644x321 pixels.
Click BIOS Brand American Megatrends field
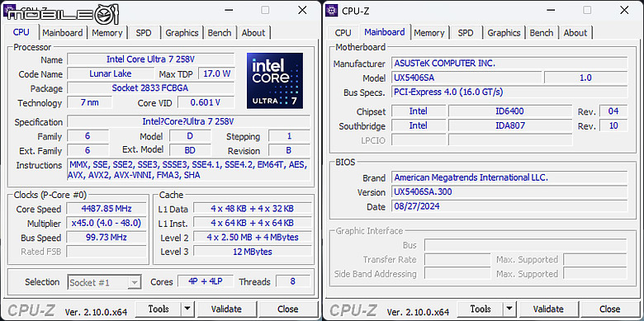point(509,177)
